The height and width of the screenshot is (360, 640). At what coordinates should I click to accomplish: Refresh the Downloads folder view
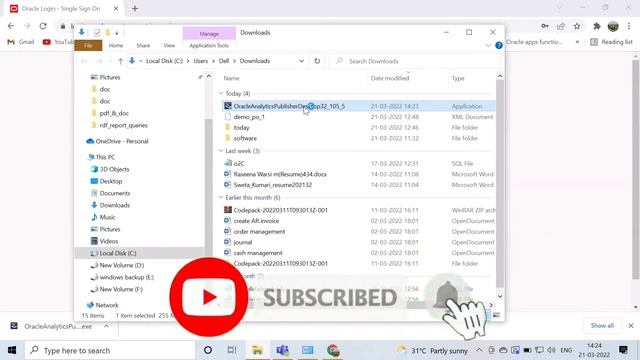(x=317, y=61)
